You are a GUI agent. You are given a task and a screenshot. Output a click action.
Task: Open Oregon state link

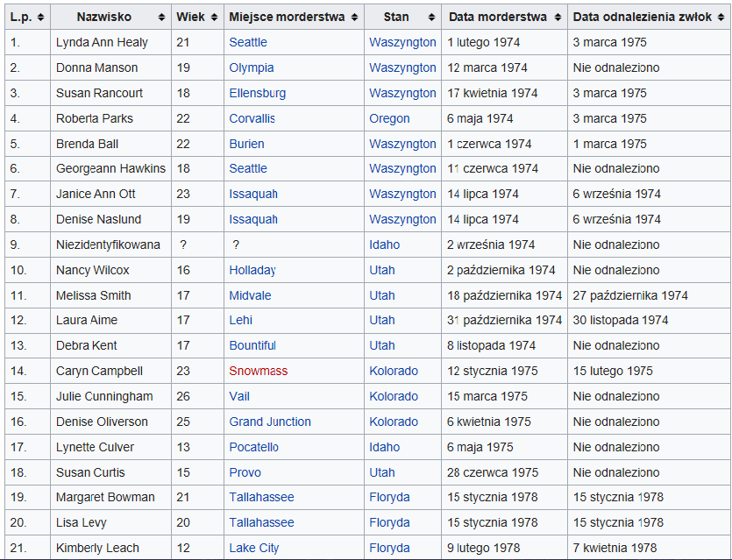(389, 118)
